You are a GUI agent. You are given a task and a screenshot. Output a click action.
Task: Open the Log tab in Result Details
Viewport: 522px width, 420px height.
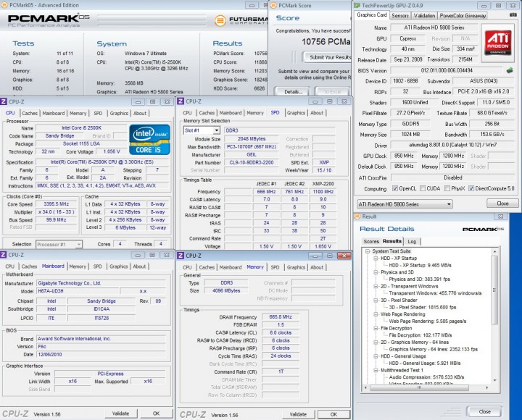[x=412, y=241]
